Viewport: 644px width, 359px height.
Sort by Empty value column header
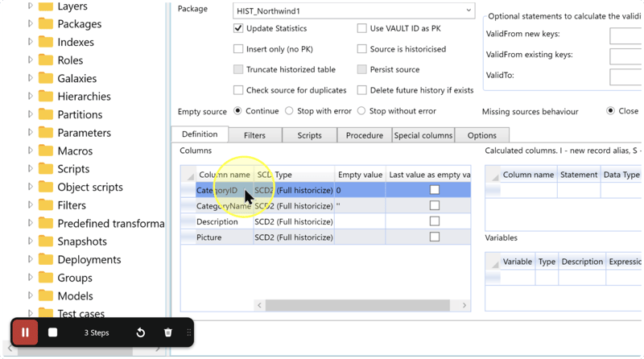pyautogui.click(x=360, y=175)
